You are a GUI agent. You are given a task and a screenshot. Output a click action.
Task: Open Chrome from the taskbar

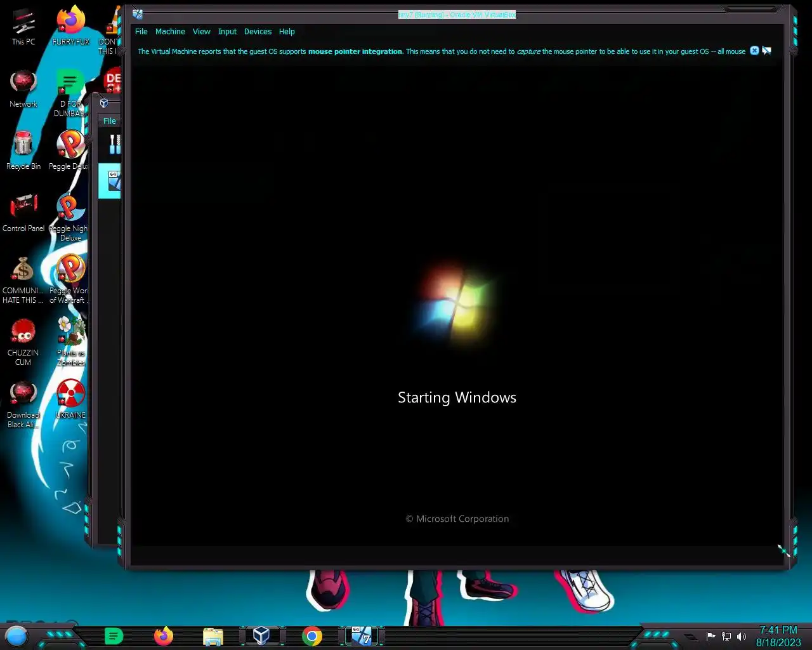point(312,636)
